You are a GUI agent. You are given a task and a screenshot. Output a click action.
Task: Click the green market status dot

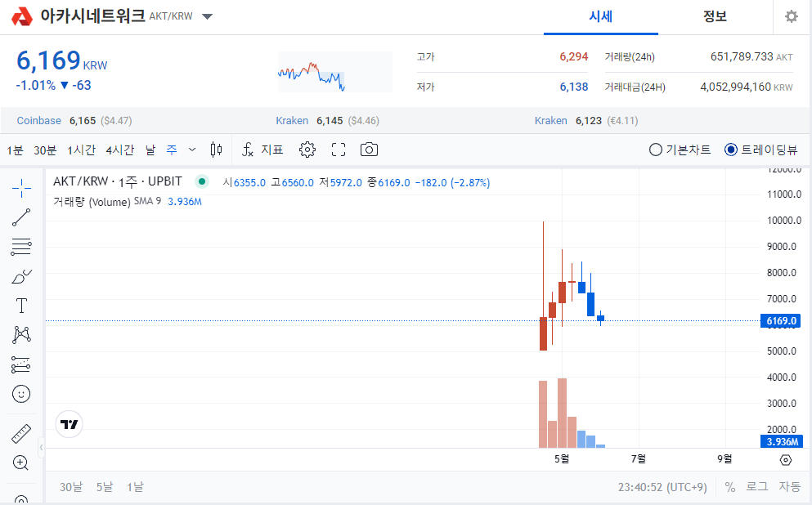pos(202,181)
